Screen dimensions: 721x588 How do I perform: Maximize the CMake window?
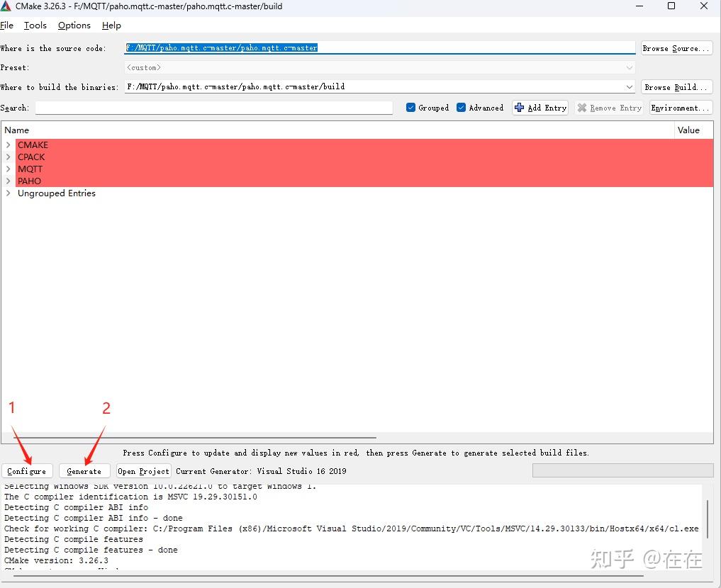pyautogui.click(x=671, y=6)
